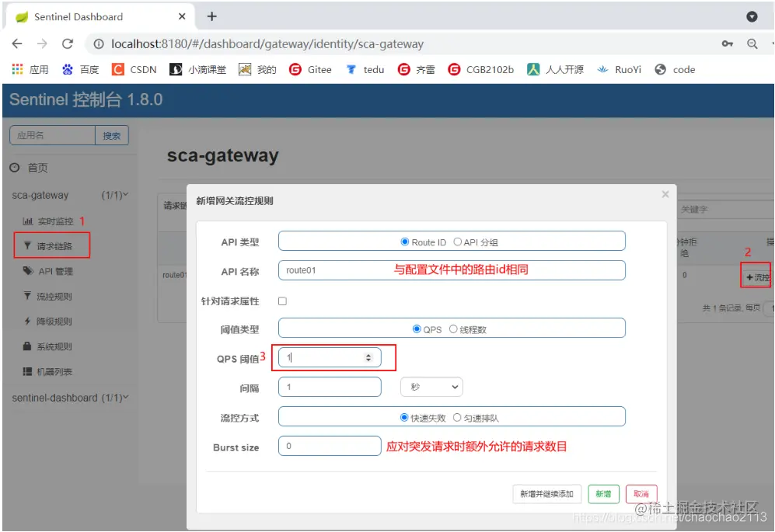Image resolution: width=775 pixels, height=532 pixels.
Task: Open the CGB2102b bookmark
Action: pyautogui.click(x=481, y=70)
